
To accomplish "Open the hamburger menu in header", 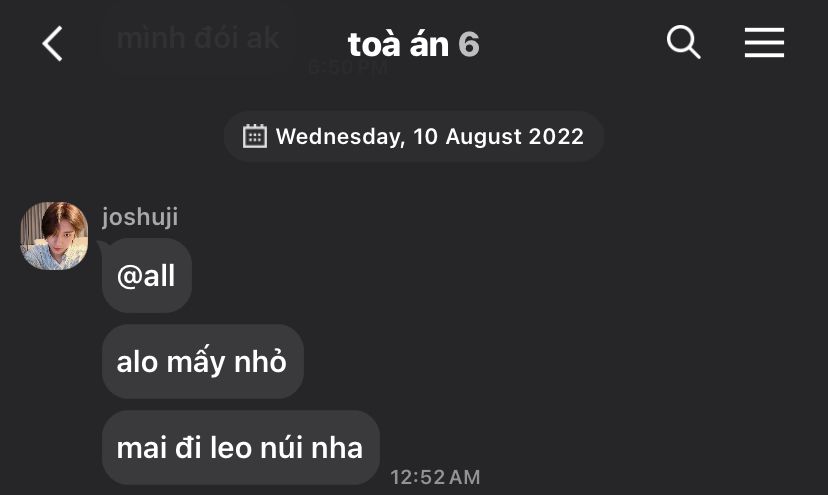I will (x=764, y=42).
